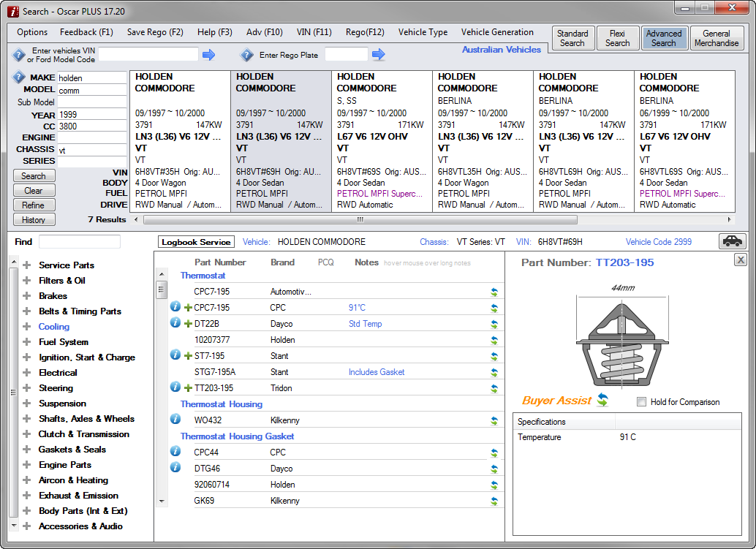
Task: Expand ST7-195 Stant part row
Action: [x=188, y=356]
